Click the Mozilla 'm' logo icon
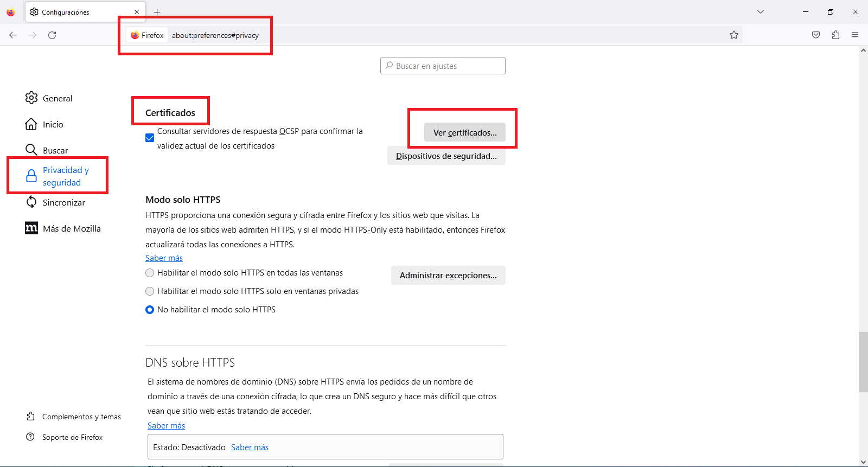868x467 pixels. (31, 228)
